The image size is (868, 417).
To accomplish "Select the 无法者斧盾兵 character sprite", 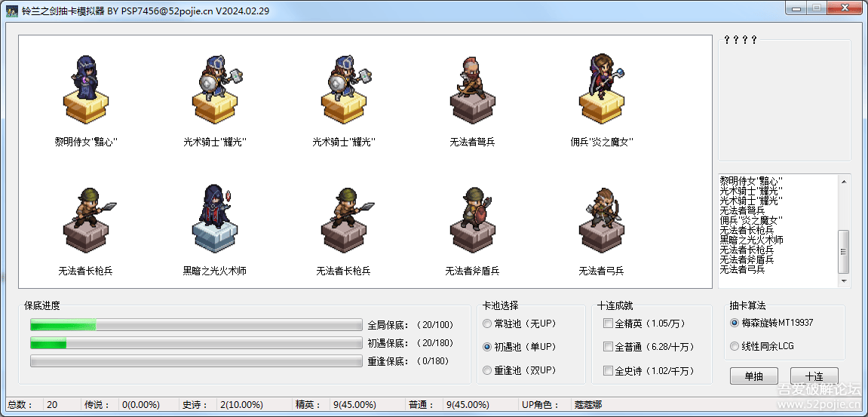I will (x=472, y=219).
